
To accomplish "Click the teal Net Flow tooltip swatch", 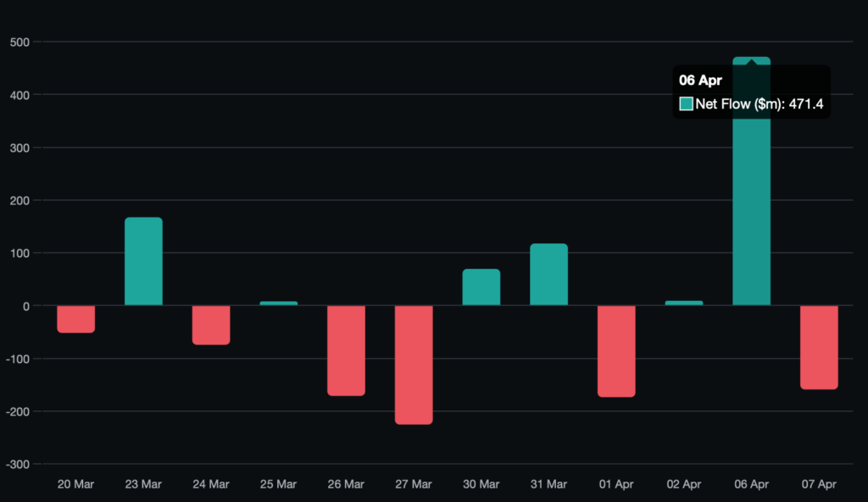I will (x=687, y=104).
